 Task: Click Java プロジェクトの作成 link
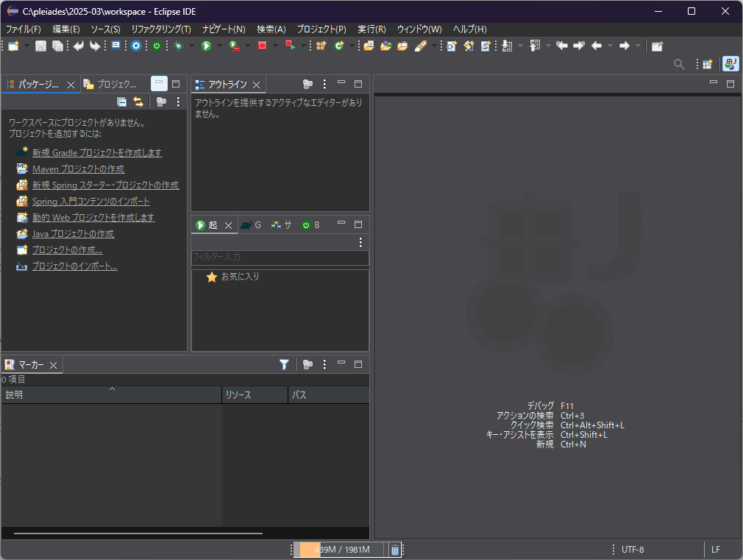coord(74,234)
